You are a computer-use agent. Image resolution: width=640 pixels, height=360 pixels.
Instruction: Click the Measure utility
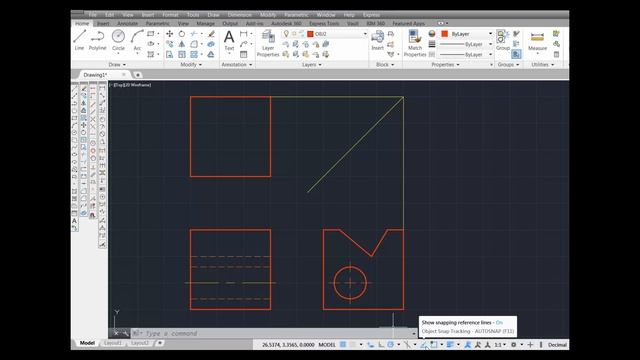(537, 41)
